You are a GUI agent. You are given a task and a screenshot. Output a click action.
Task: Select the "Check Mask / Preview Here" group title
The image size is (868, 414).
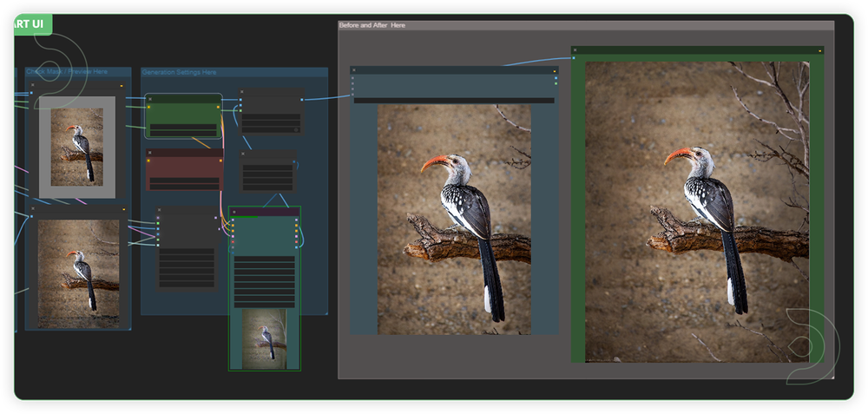68,72
